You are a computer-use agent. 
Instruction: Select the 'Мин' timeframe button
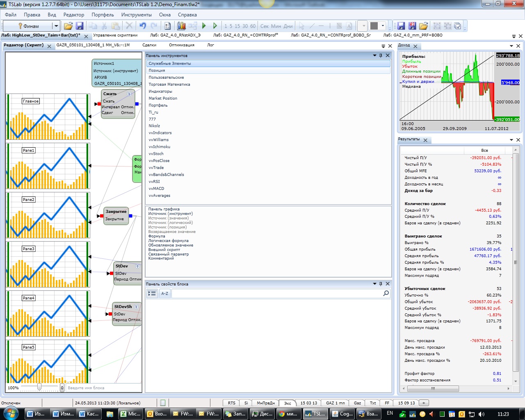[x=276, y=26]
